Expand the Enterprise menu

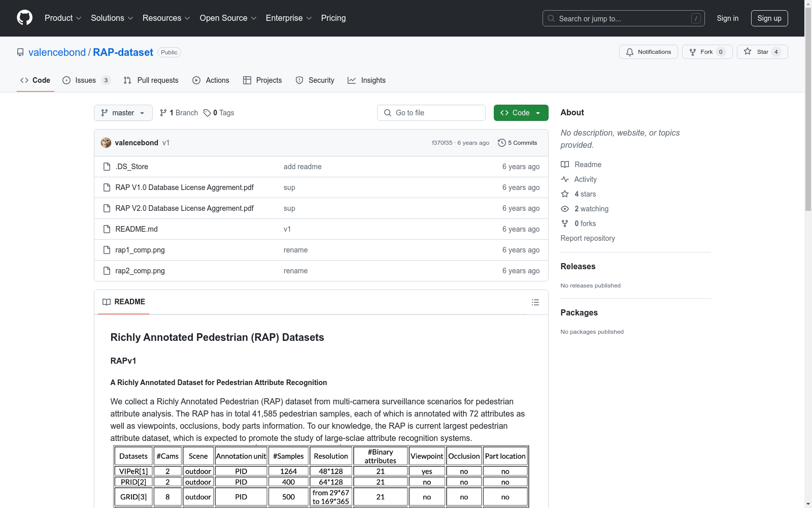click(289, 18)
